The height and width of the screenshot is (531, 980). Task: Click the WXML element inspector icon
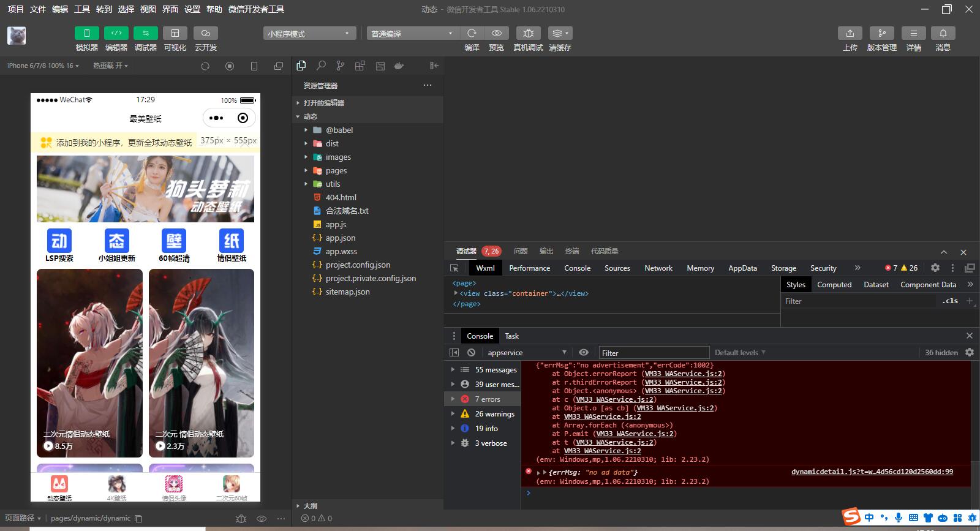click(454, 268)
